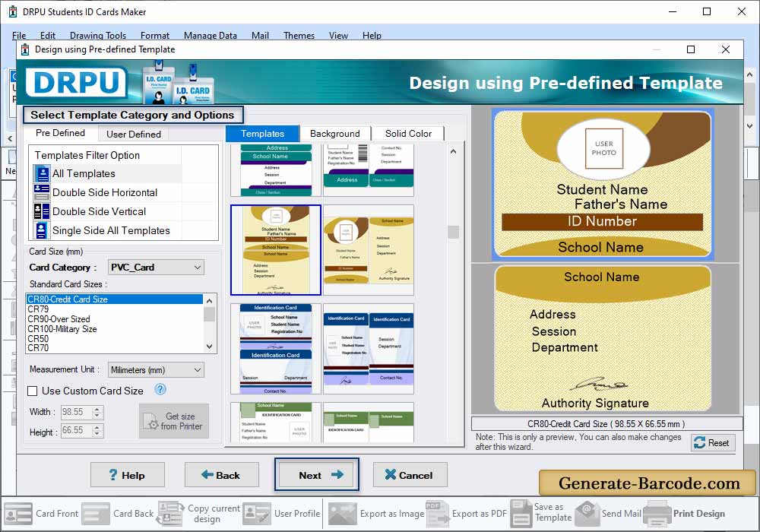This screenshot has height=532, width=760.
Task: Switch to the Solid Color tab
Action: pos(408,134)
